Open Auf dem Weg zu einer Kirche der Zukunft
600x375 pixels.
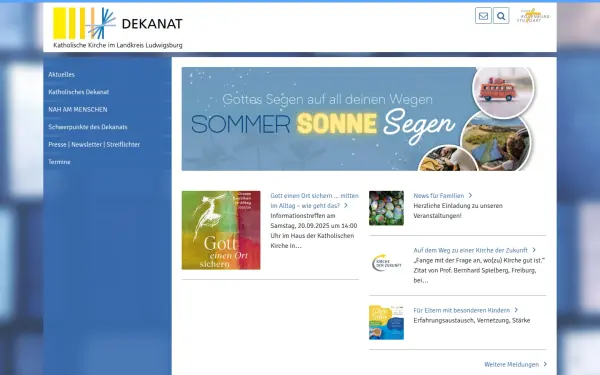470,250
